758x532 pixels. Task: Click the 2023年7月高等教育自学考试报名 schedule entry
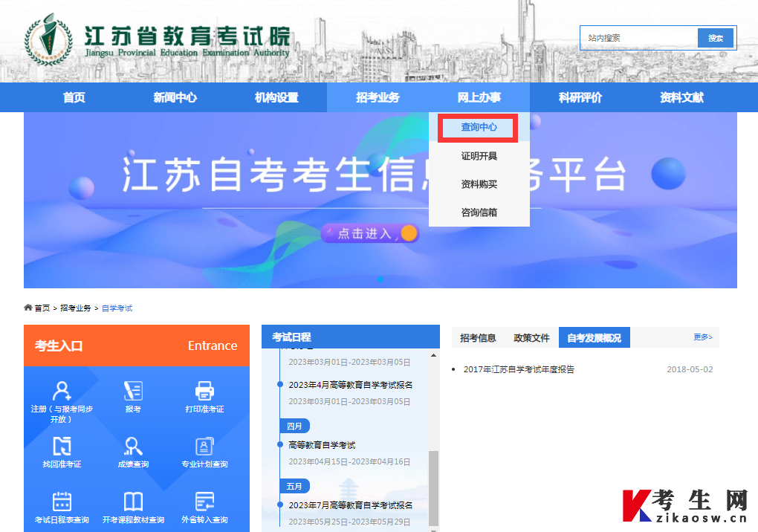pos(351,505)
